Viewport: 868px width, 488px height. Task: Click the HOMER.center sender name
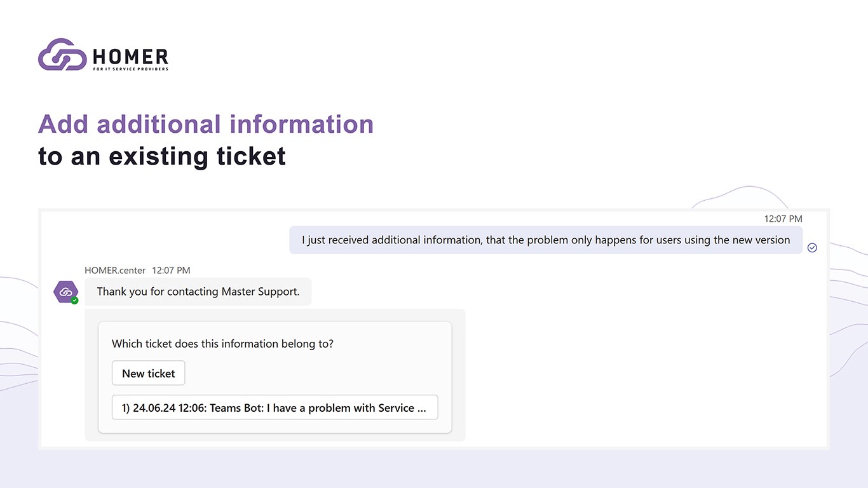(115, 270)
